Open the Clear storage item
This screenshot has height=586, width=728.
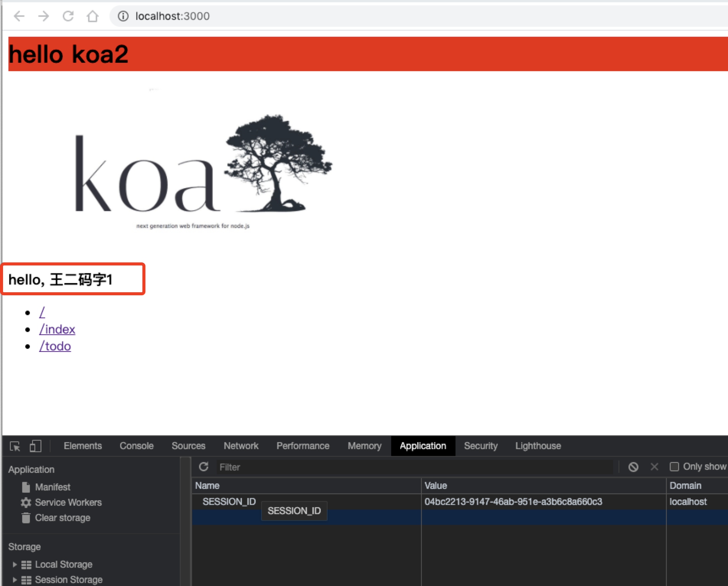click(56, 518)
